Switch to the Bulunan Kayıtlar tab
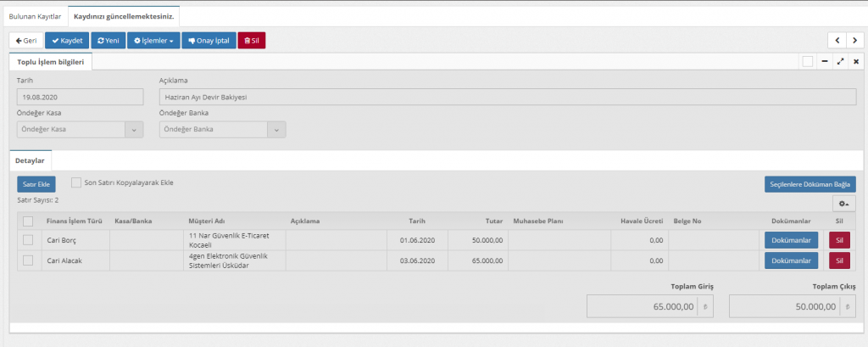The image size is (868, 347). (x=35, y=16)
